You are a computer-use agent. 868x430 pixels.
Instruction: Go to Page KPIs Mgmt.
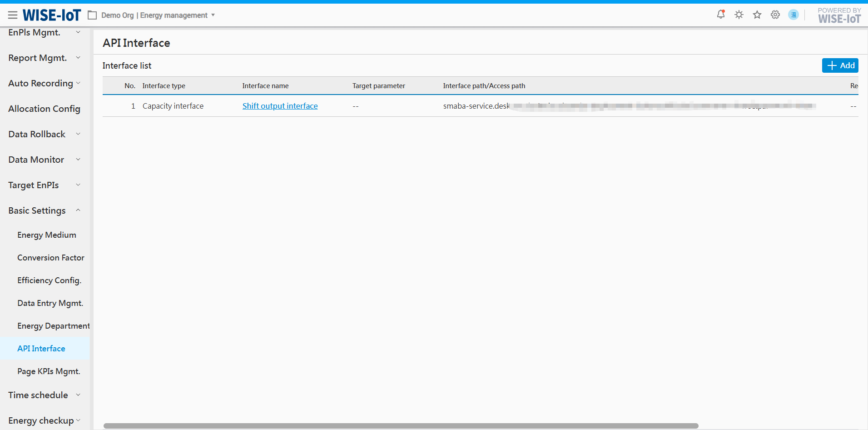tap(49, 371)
